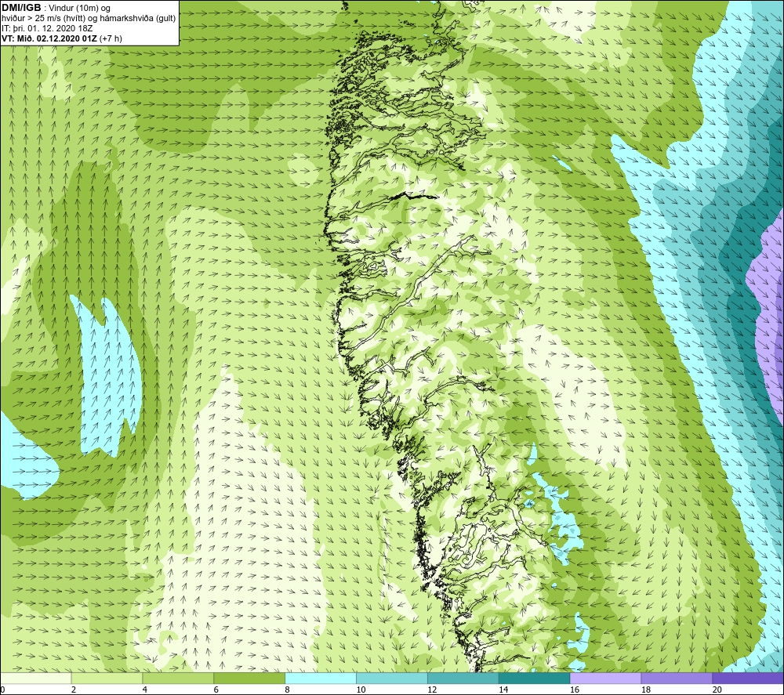Click the DMI/IGB title text
Image resolution: width=784 pixels, height=695 pixels.
coord(21,8)
